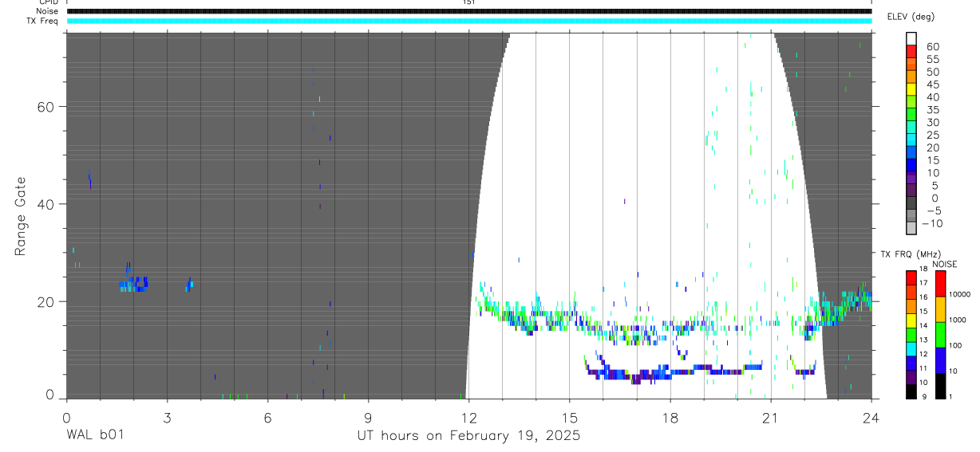Click the 1000 label on noise scale
The height and width of the screenshot is (452, 980).
pos(958,320)
